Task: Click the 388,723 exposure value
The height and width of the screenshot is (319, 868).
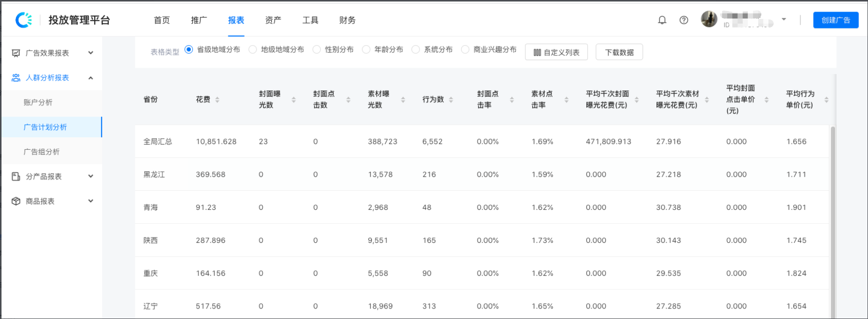Action: (382, 142)
